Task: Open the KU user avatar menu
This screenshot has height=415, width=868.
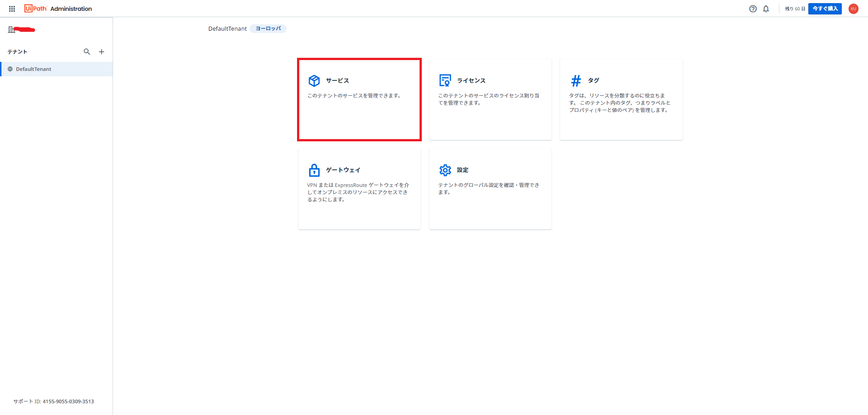Action: point(853,9)
